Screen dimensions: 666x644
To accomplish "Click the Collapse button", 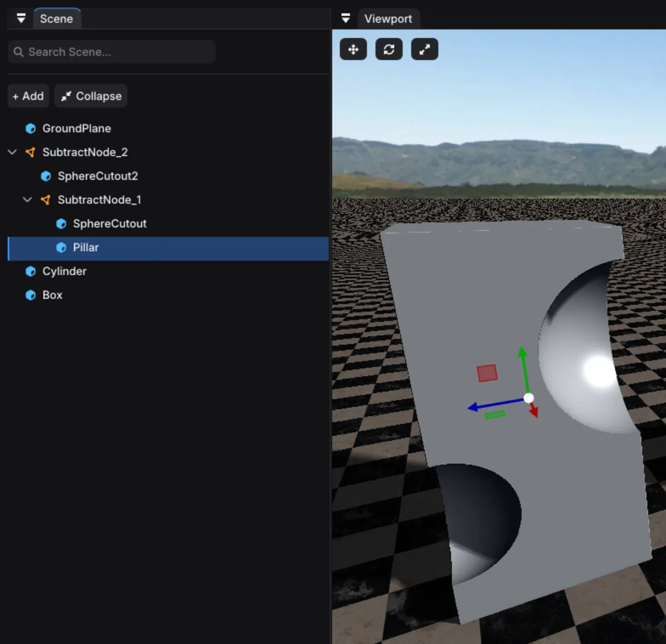I will coord(91,96).
